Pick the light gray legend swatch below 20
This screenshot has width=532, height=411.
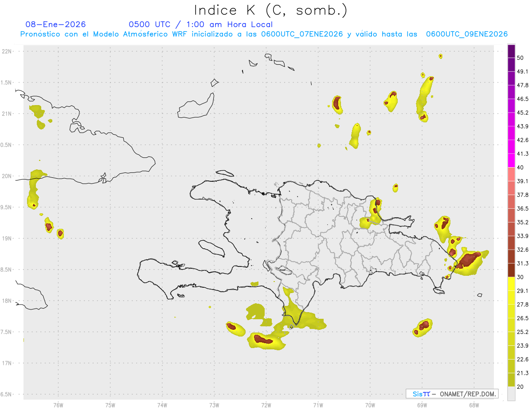point(512,393)
